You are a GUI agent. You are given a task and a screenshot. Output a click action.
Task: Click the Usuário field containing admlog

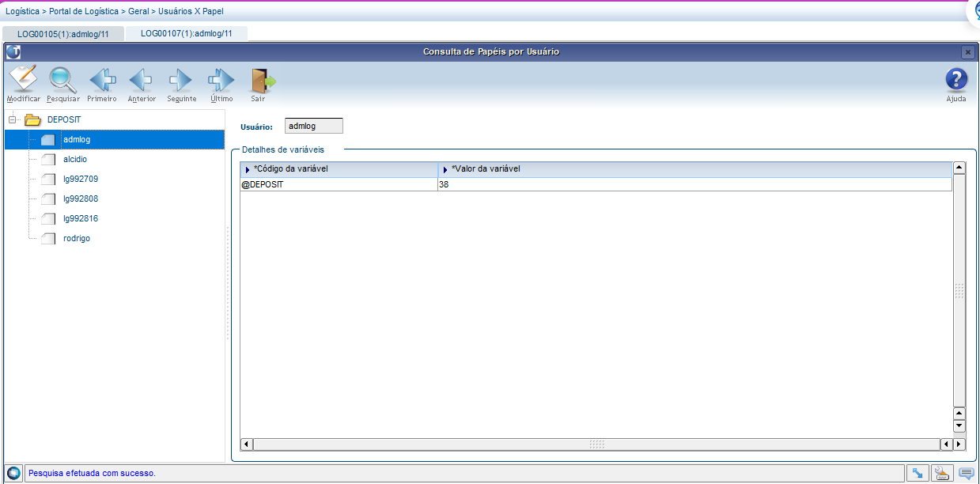[314, 126]
